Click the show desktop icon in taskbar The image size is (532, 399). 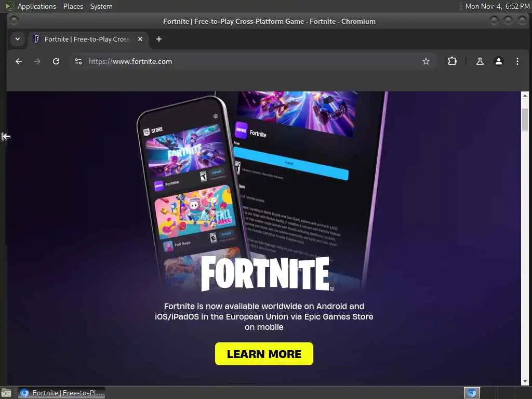6,393
